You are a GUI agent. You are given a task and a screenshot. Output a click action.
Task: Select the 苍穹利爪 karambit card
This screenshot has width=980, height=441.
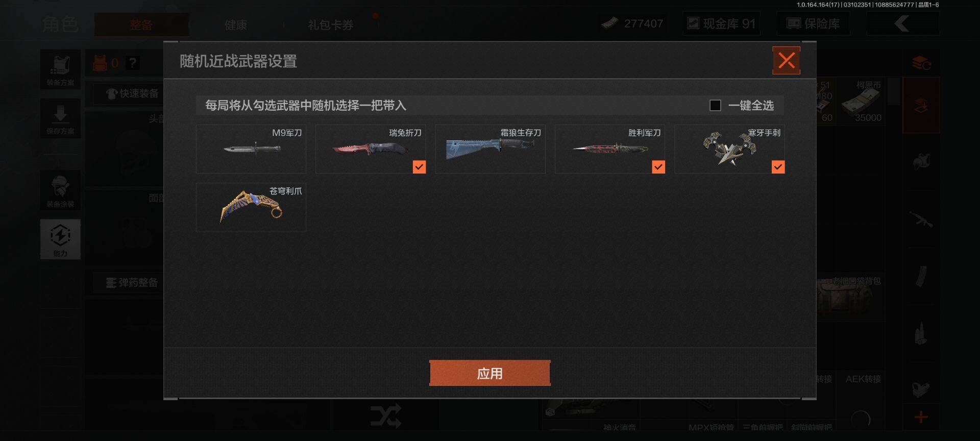(x=251, y=207)
